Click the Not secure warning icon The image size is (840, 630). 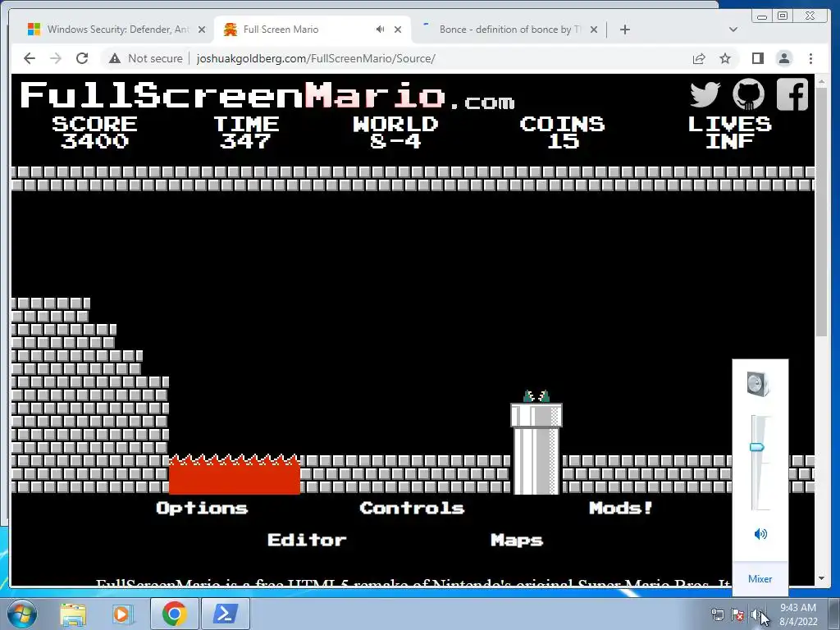click(x=115, y=58)
